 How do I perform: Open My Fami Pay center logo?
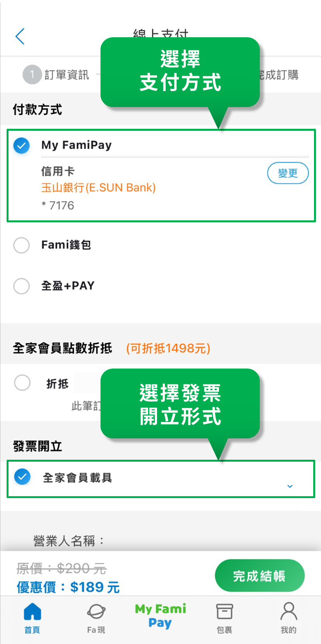[160, 616]
